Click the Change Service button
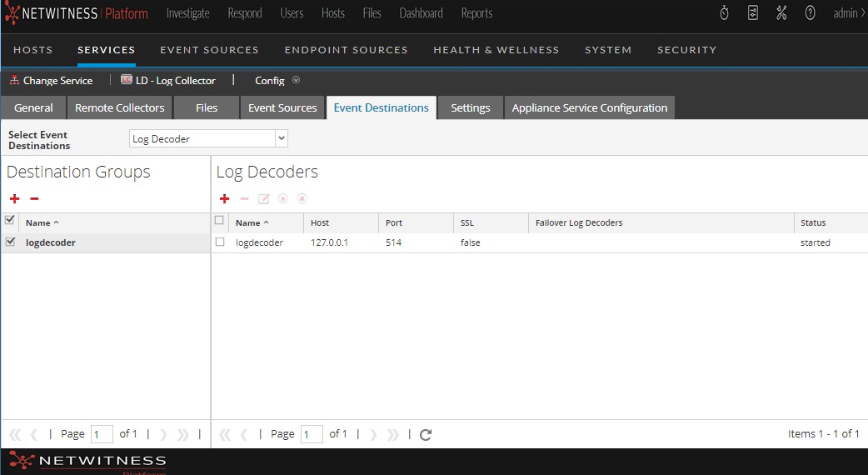The width and height of the screenshot is (868, 475). (x=51, y=81)
